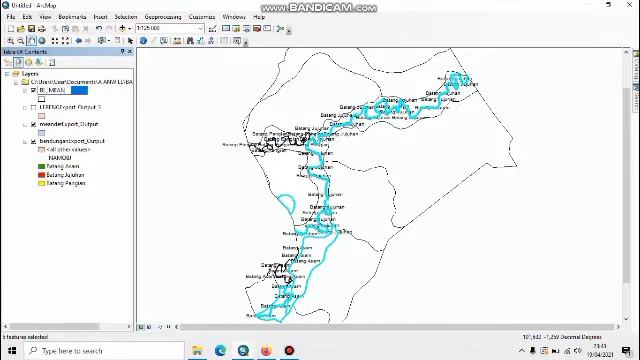This screenshot has width=640, height=360.
Task: Open the Editor Toolbar icon
Action: point(213,29)
